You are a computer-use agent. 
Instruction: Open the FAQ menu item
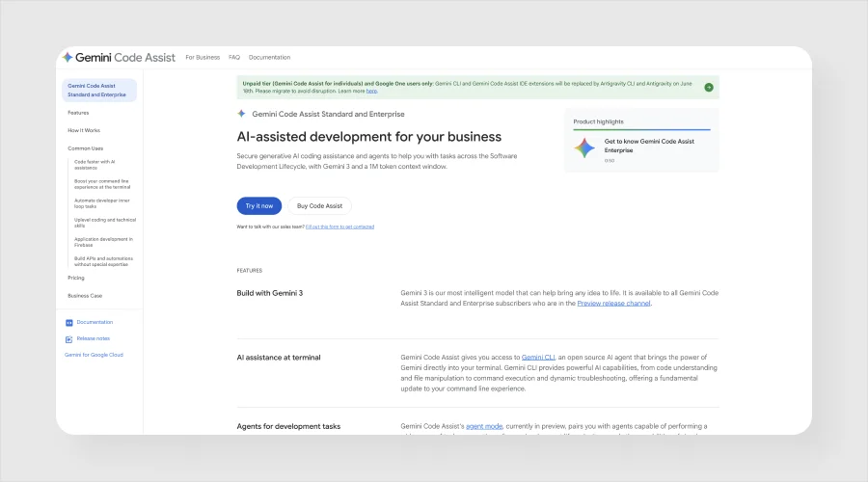(234, 57)
